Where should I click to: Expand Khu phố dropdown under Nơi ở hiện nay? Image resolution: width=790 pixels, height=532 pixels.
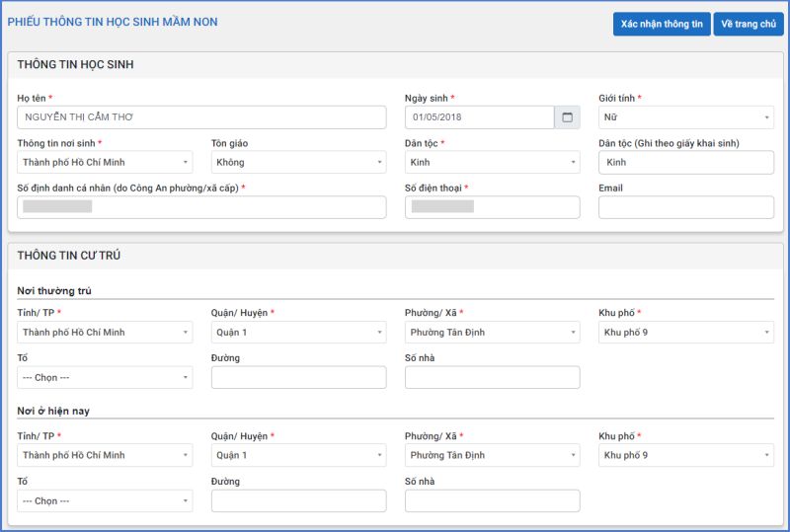pyautogui.click(x=685, y=455)
